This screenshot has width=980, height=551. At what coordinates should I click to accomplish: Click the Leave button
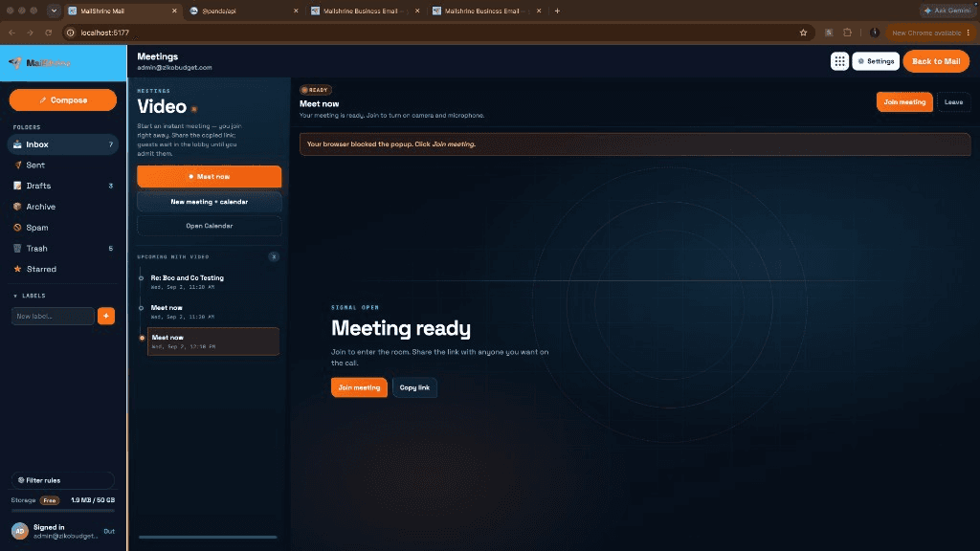(953, 101)
